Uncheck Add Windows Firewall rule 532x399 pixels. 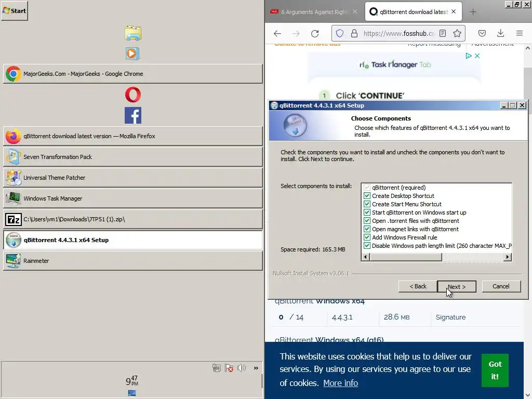(367, 237)
